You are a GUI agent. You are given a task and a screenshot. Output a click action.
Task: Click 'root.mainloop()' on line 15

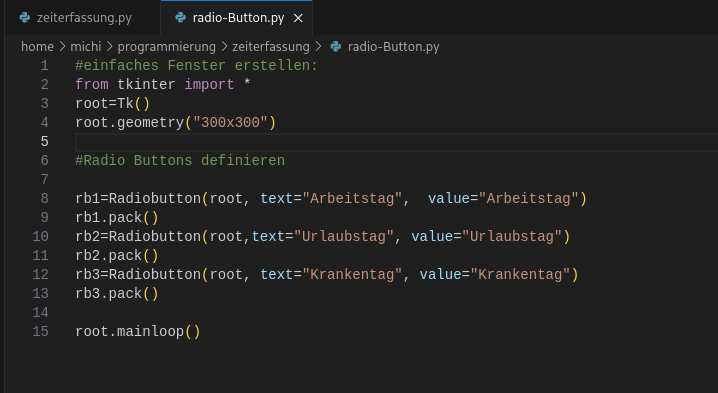click(x=138, y=332)
